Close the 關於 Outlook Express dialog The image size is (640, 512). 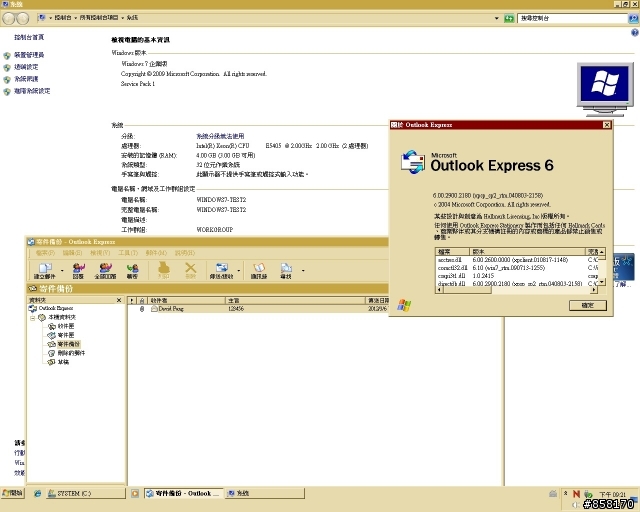607,125
